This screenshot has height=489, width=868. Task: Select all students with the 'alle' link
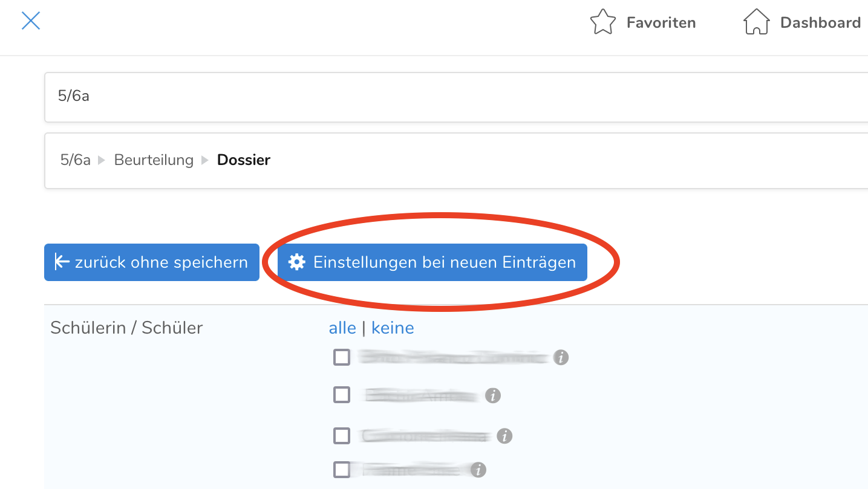(x=342, y=328)
